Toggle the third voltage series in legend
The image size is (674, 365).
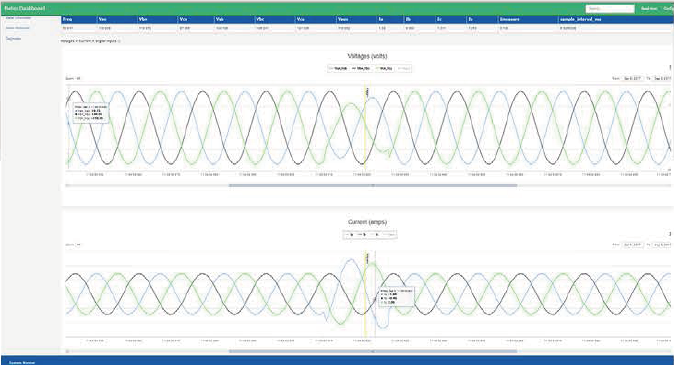coord(384,68)
